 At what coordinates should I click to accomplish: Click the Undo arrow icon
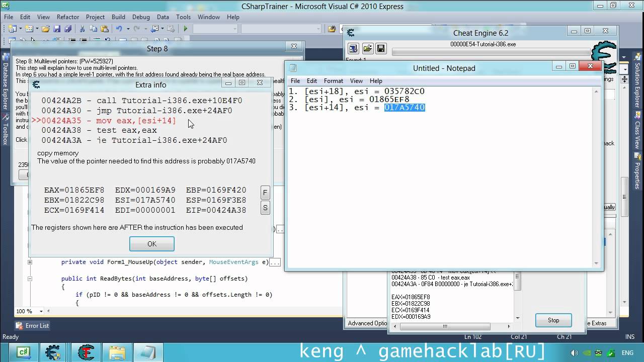(119, 29)
